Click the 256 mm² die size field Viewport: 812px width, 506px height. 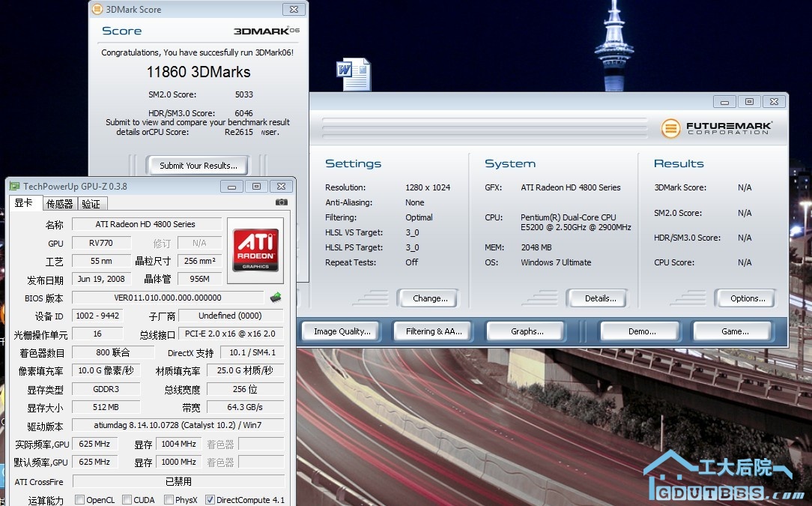pos(200,261)
